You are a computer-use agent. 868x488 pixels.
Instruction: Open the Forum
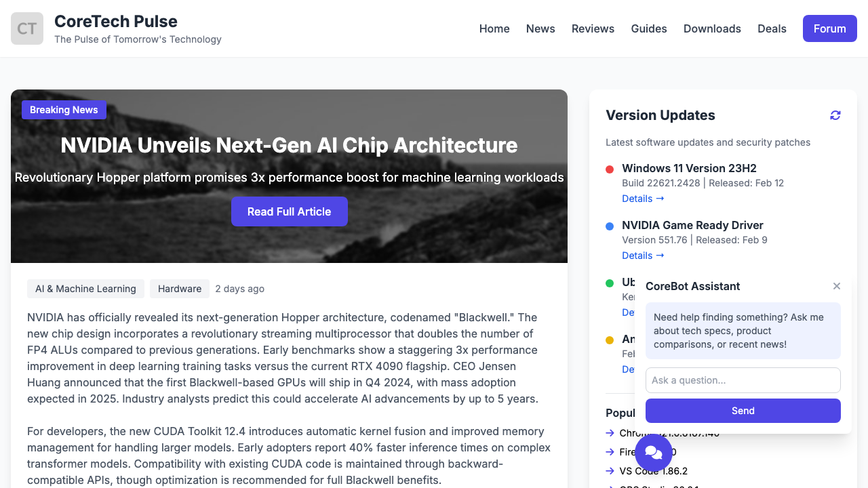tap(830, 28)
